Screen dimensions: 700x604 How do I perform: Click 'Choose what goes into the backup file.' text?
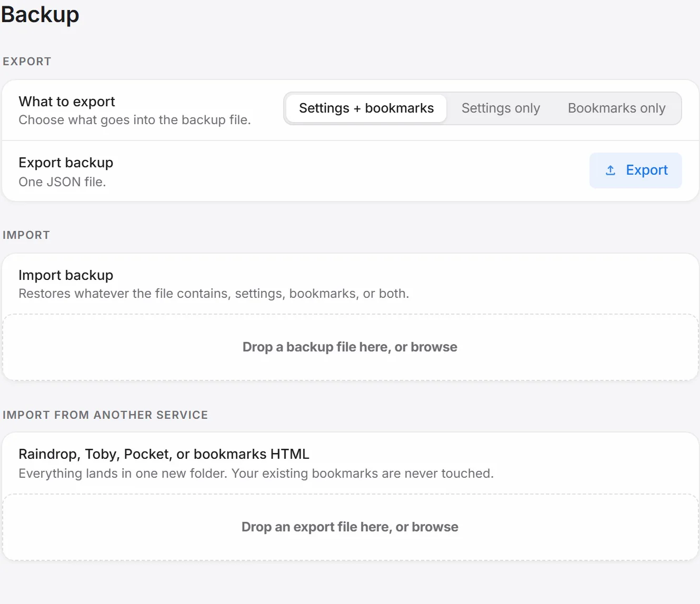[135, 120]
